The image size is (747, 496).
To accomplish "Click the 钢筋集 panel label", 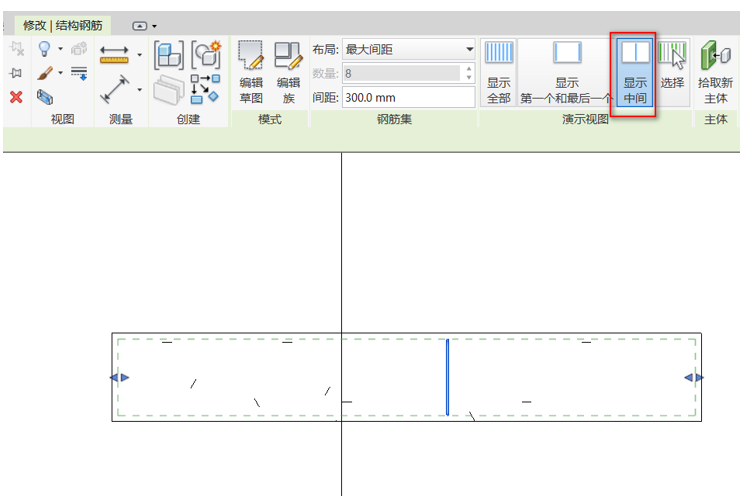I will click(x=394, y=119).
